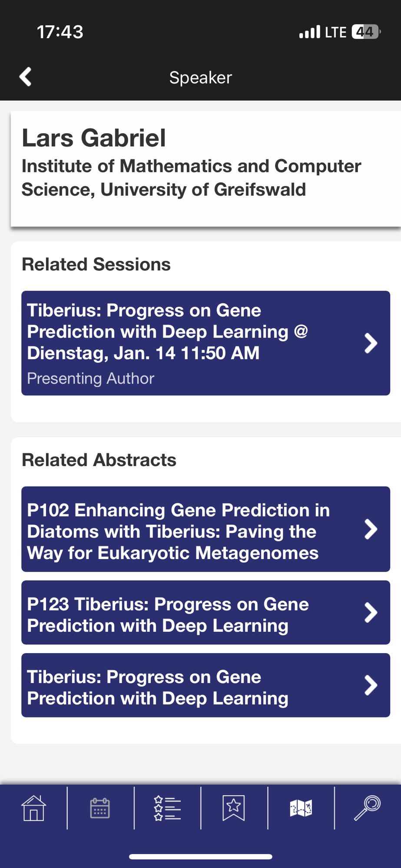Image resolution: width=401 pixels, height=868 pixels.
Task: Expand the chevron on the last Tiberius abstract
Action: click(371, 685)
